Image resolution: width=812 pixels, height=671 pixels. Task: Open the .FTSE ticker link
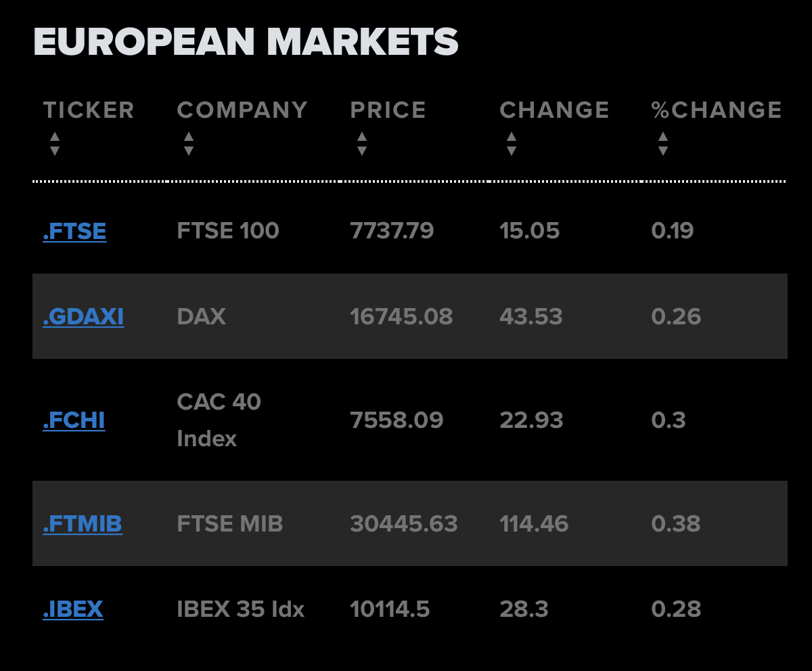click(x=74, y=232)
